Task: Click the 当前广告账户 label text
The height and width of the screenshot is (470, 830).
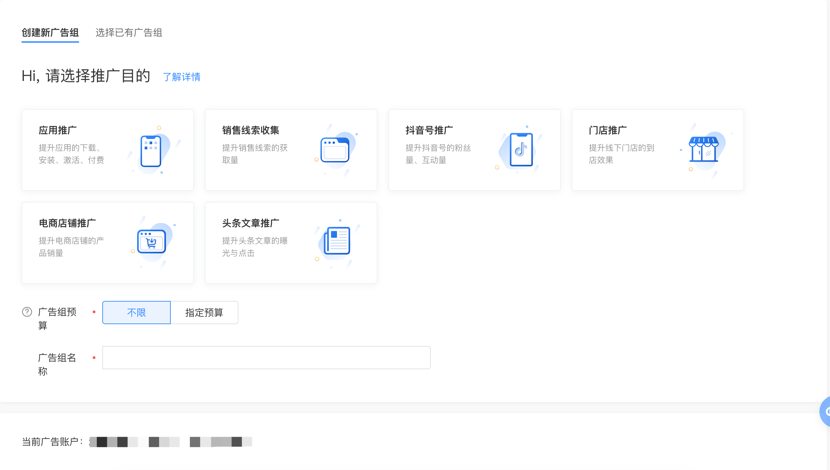Action: pyautogui.click(x=52, y=442)
